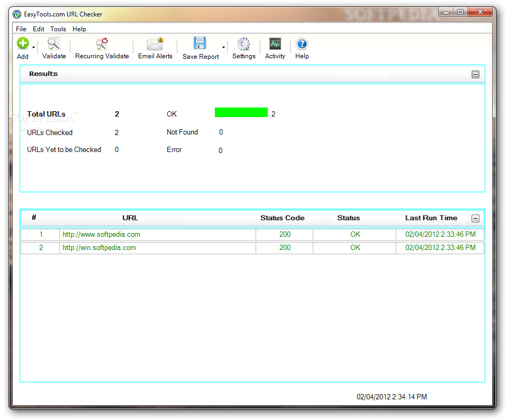
Task: Click the # column header
Action: click(34, 218)
